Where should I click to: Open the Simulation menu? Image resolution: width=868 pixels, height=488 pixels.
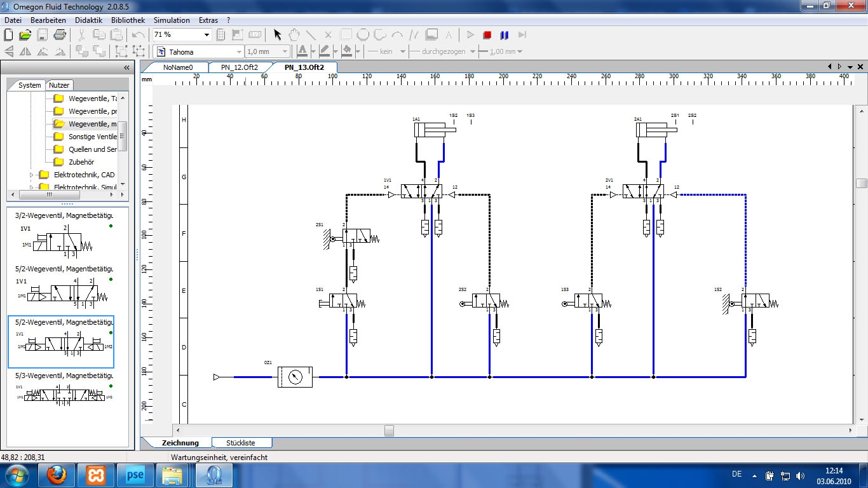172,20
